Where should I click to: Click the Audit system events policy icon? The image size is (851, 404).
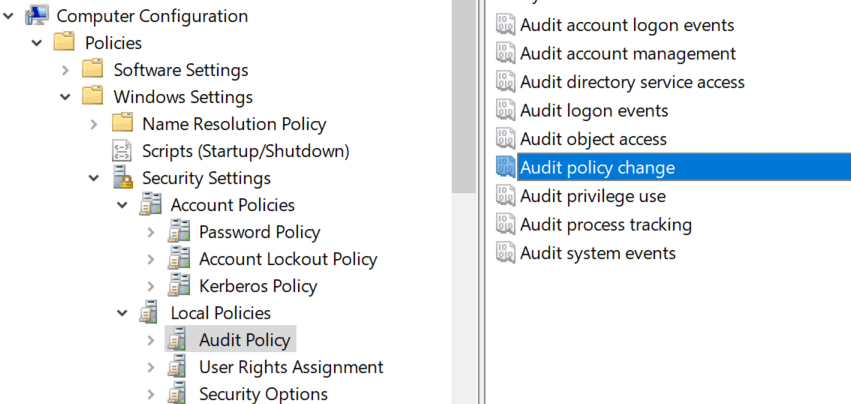click(x=505, y=253)
